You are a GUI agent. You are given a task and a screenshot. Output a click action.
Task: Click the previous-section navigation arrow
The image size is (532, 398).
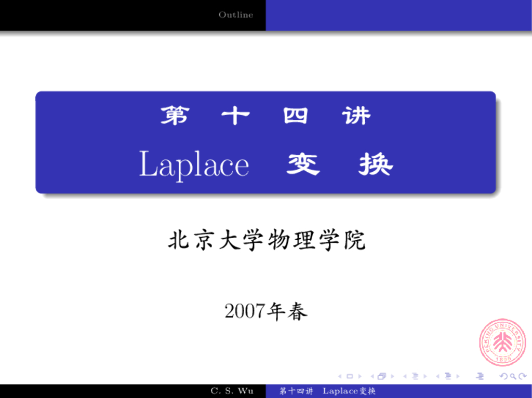(437, 376)
